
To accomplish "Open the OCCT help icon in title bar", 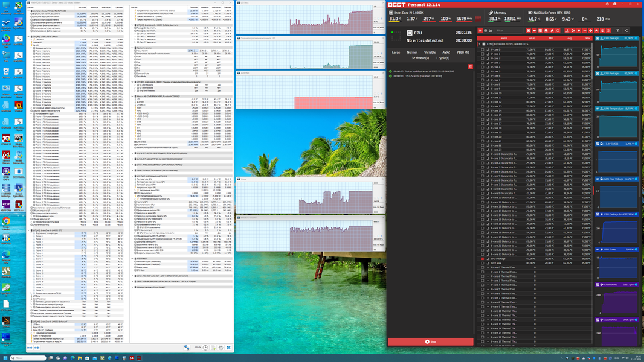I will [607, 4].
